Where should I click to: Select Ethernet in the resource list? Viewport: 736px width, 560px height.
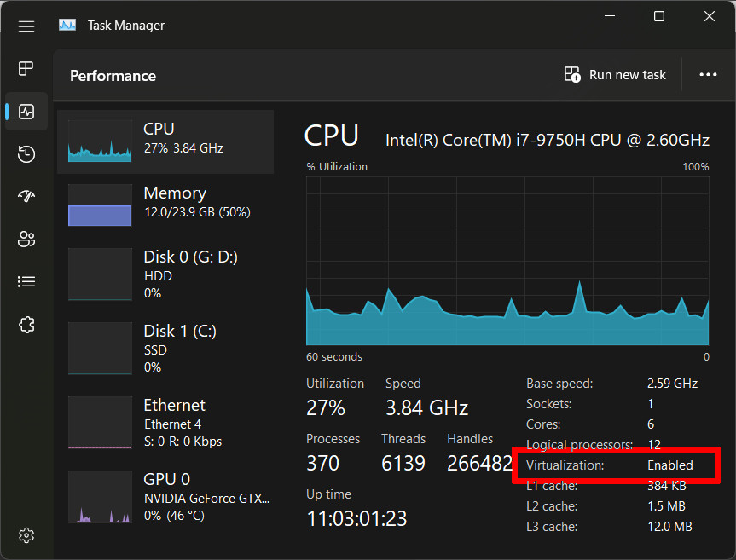tap(165, 423)
